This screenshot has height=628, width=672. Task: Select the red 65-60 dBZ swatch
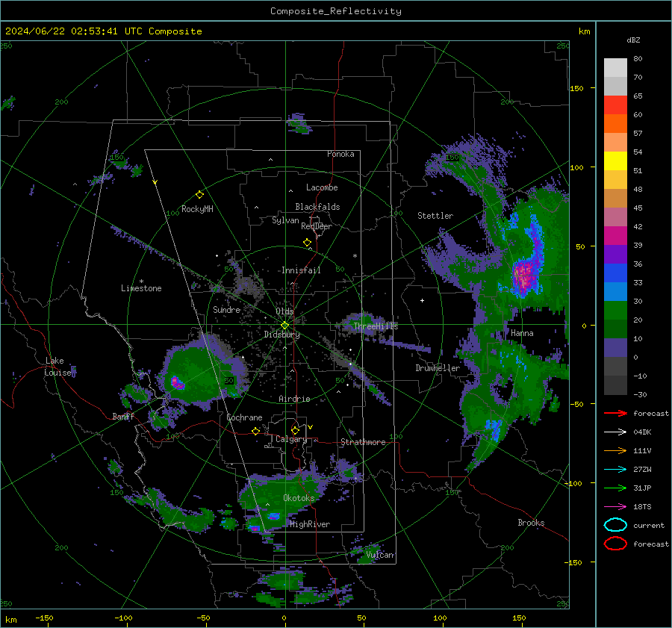(615, 105)
